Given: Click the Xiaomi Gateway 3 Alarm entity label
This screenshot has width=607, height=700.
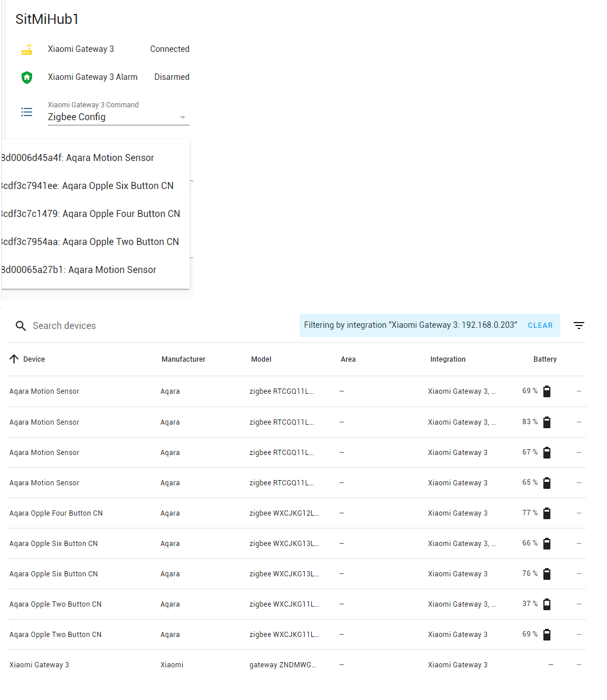Looking at the screenshot, I should click(x=93, y=77).
